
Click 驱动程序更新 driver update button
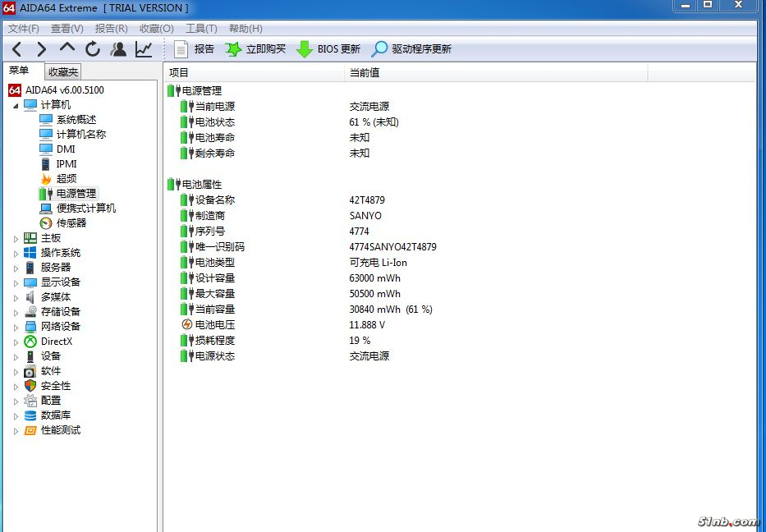(411, 49)
